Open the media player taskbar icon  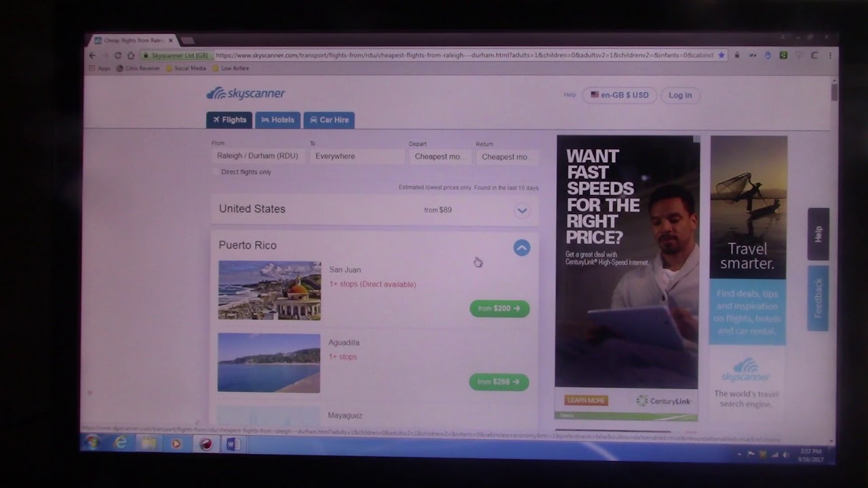coord(176,444)
